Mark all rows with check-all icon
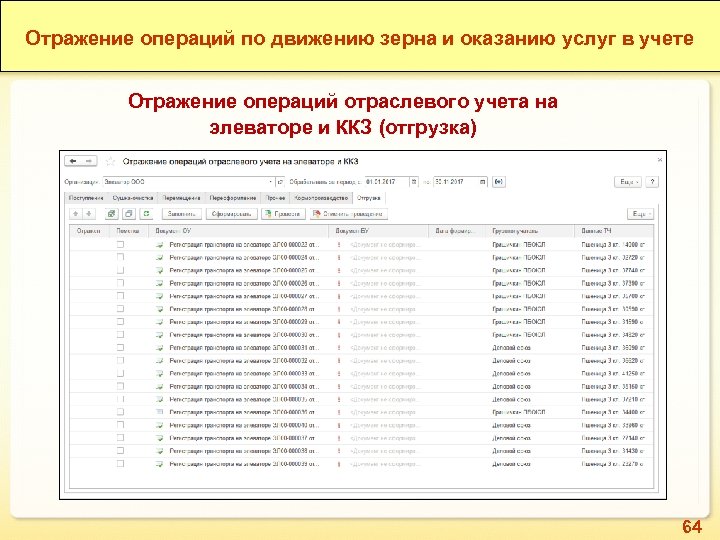The image size is (720, 540). coord(111,214)
